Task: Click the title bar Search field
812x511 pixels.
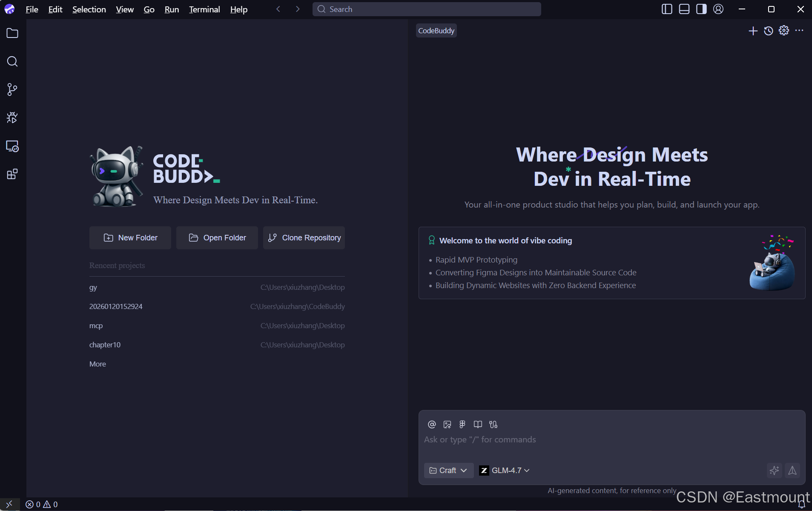Action: point(427,9)
